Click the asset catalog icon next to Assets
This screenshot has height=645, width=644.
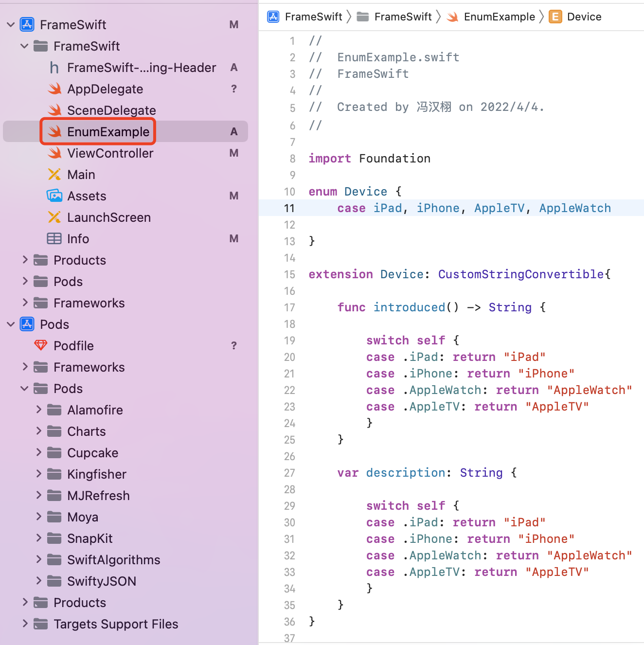click(x=54, y=196)
